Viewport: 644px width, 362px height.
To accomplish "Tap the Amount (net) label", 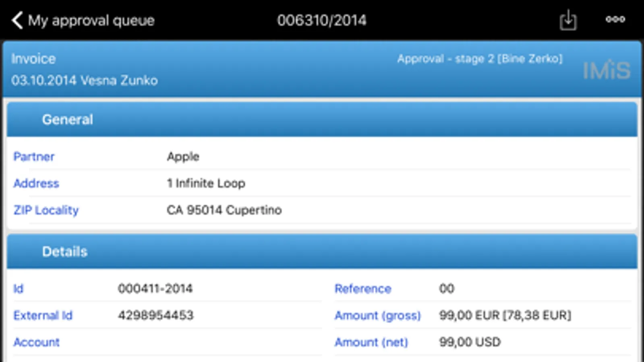I will tap(371, 342).
